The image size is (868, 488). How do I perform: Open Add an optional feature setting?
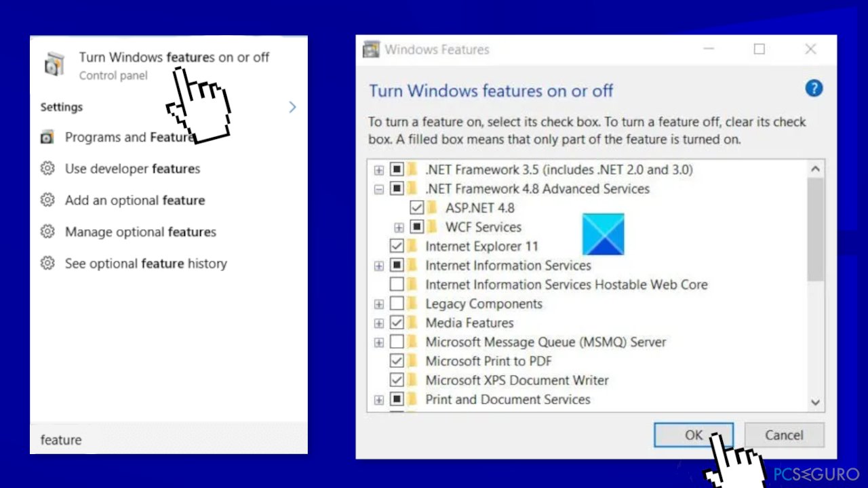tap(135, 201)
